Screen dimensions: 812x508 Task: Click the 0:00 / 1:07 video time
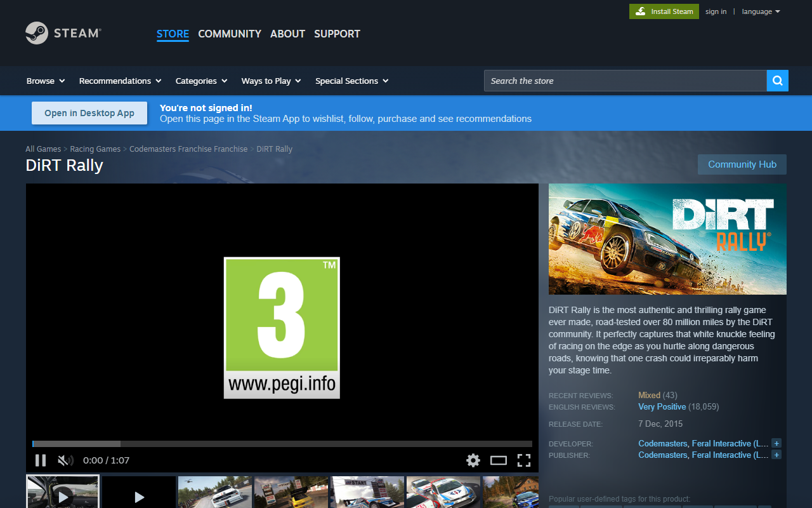click(106, 460)
